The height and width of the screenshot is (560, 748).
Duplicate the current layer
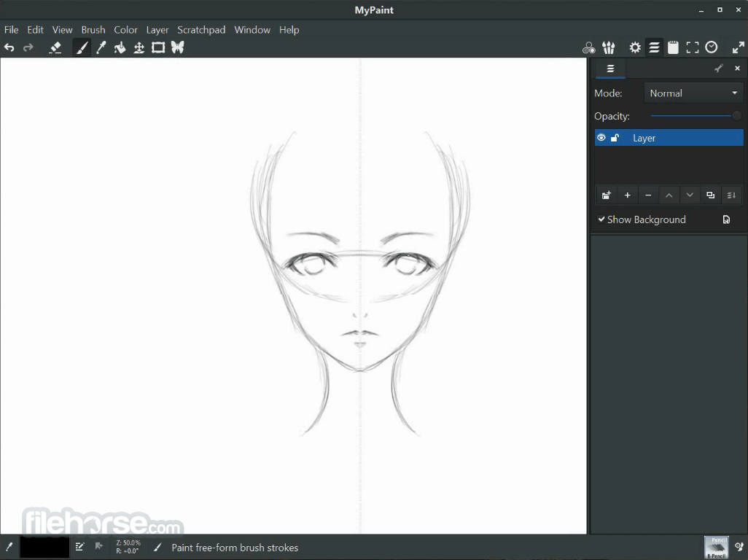pos(710,195)
